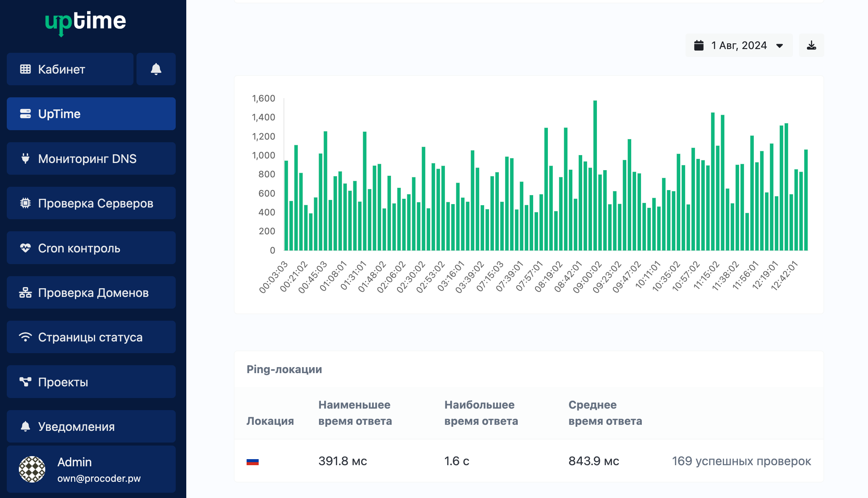Image resolution: width=868 pixels, height=498 pixels.
Task: Click the calendar icon in date picker
Action: click(699, 45)
